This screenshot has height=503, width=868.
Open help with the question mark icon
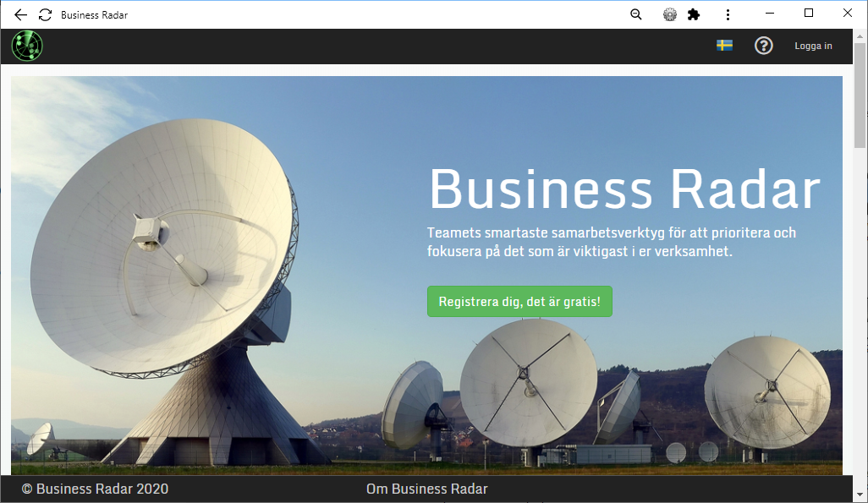(763, 46)
